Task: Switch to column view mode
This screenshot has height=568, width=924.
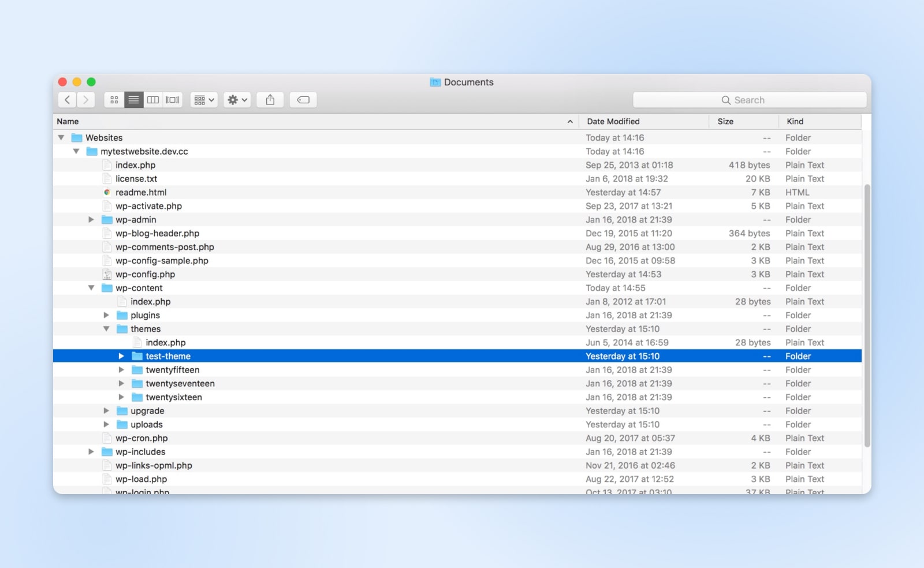Action: click(x=153, y=99)
